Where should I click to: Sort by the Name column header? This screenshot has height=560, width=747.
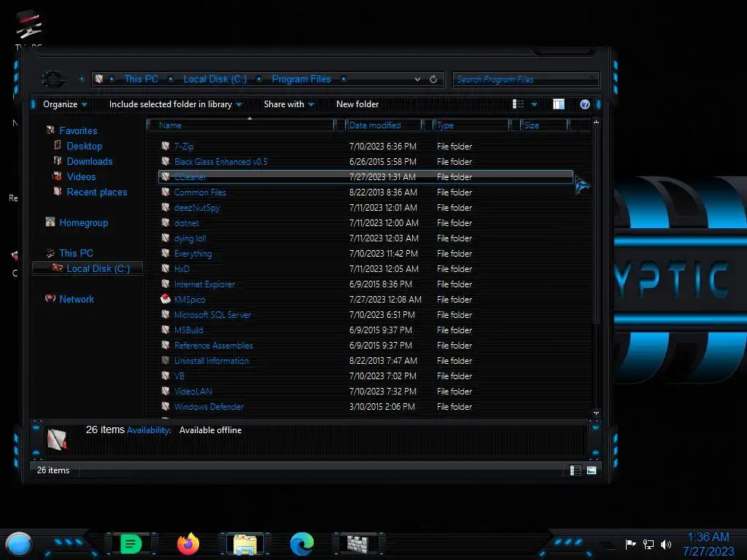pyautogui.click(x=241, y=125)
